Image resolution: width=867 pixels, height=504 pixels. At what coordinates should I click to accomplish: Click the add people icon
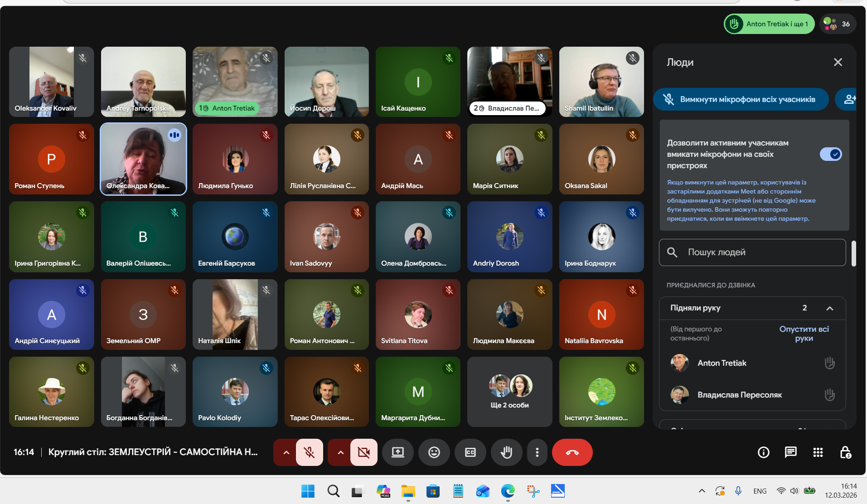[848, 99]
